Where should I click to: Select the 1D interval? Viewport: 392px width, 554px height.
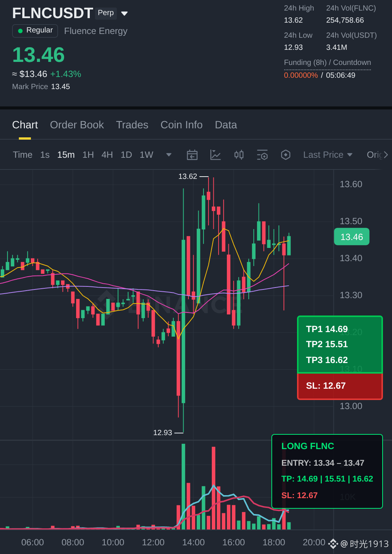coord(126,155)
